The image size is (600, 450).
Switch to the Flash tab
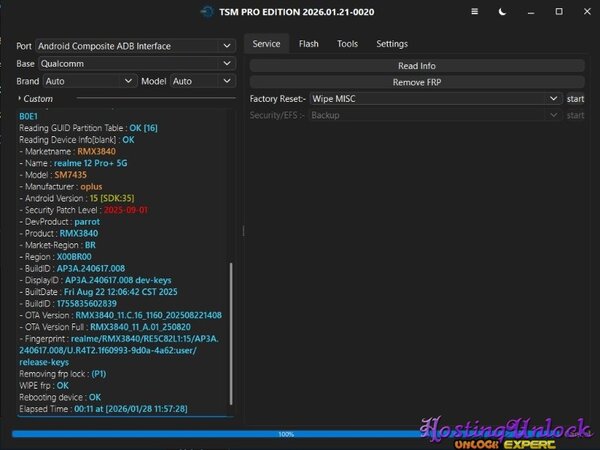pos(308,44)
